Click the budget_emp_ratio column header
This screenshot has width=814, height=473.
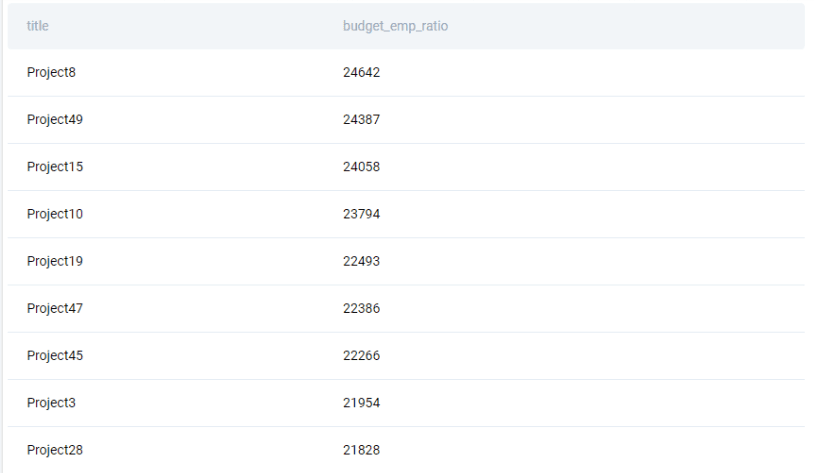tap(395, 26)
